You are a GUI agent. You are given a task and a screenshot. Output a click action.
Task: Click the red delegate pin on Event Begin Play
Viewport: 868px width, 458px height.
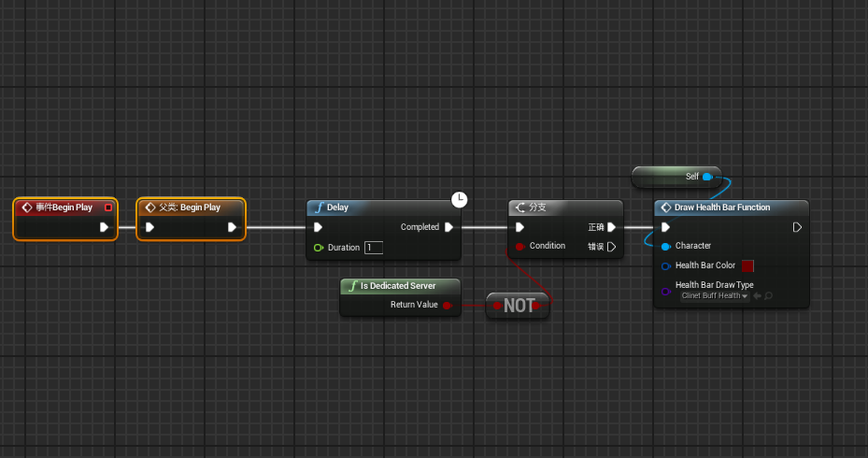coord(108,208)
